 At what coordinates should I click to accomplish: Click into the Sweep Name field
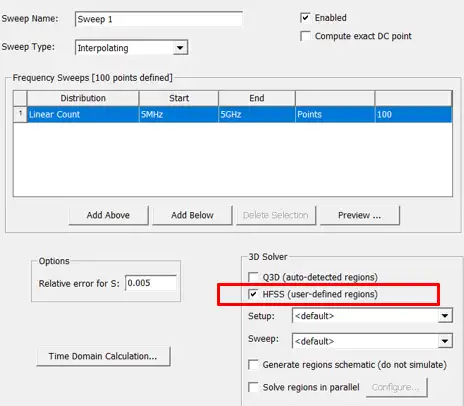159,19
